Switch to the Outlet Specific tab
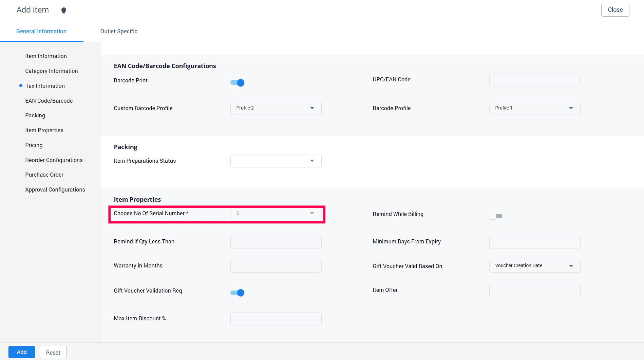Viewport: 644px width, 360px height. click(119, 31)
